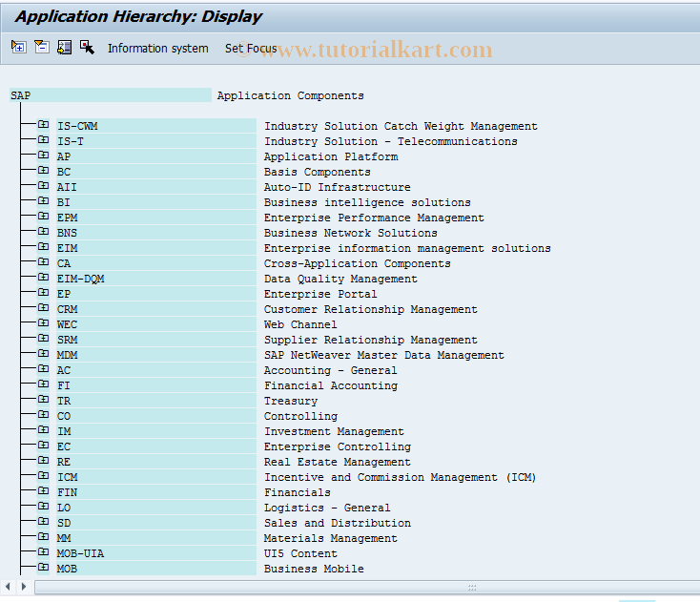Click 'Industry Solution - Telecommunications' description
The height and width of the screenshot is (602, 700).
click(391, 141)
